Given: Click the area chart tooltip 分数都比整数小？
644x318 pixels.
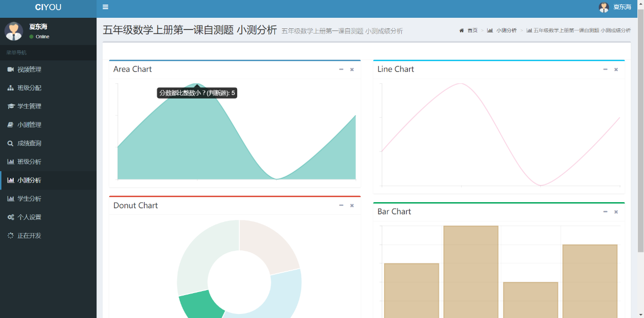Looking at the screenshot, I should 197,93.
